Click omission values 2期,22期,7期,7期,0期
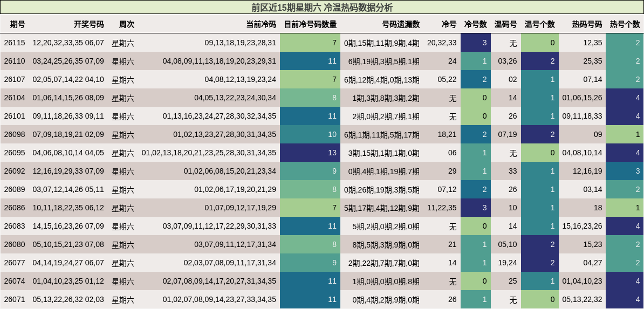Screen dimensions: 644x309 383,263
